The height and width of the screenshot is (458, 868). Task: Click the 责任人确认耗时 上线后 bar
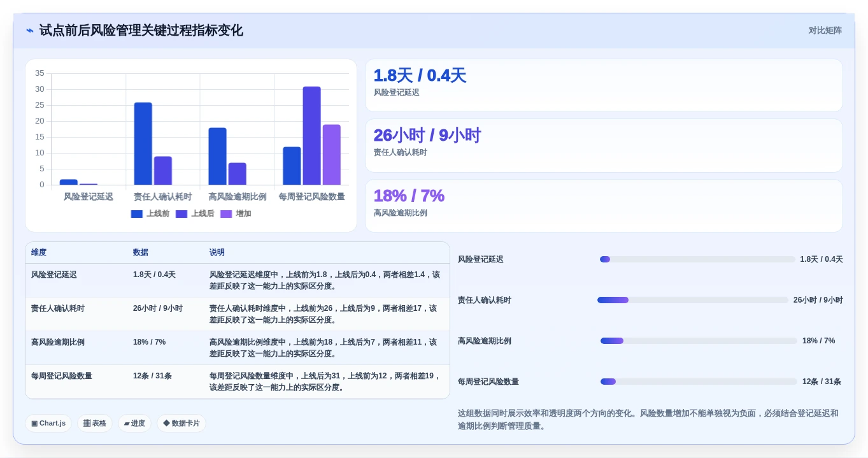point(163,171)
